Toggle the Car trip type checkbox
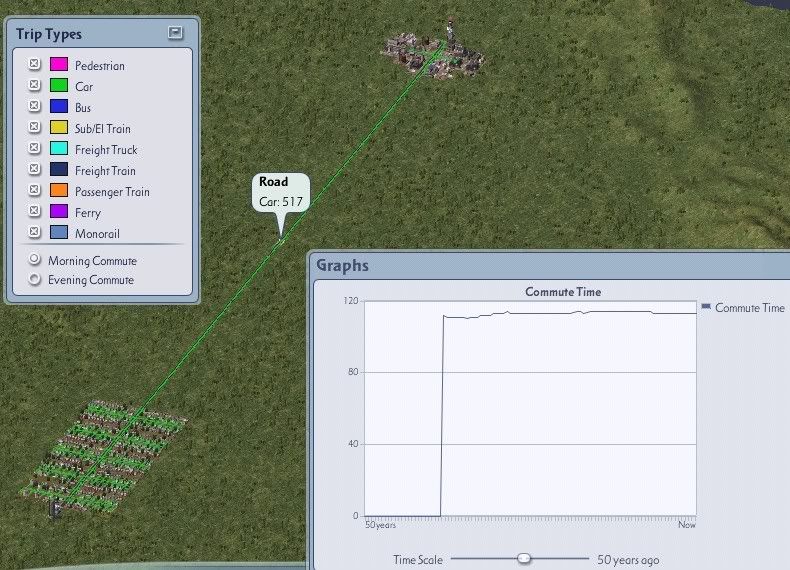The image size is (790, 570). (x=34, y=85)
